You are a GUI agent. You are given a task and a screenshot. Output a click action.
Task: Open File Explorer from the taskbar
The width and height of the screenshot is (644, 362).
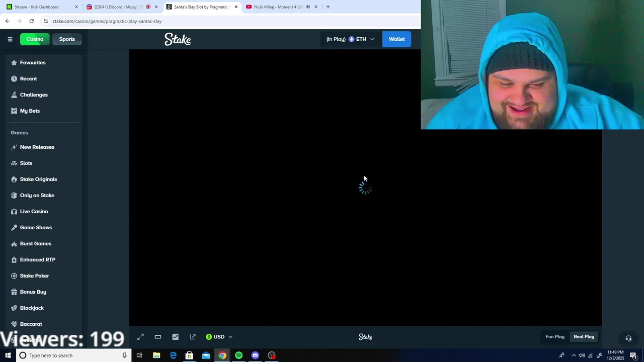pos(156,355)
